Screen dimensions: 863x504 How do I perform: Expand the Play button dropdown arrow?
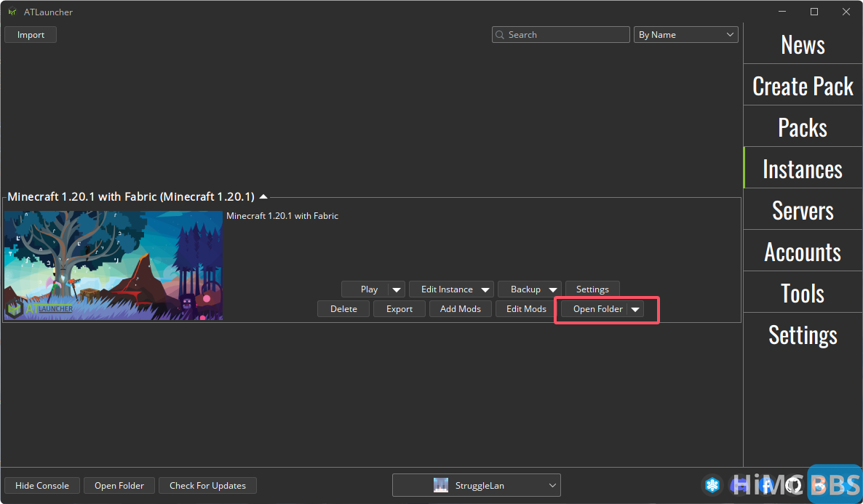point(397,289)
